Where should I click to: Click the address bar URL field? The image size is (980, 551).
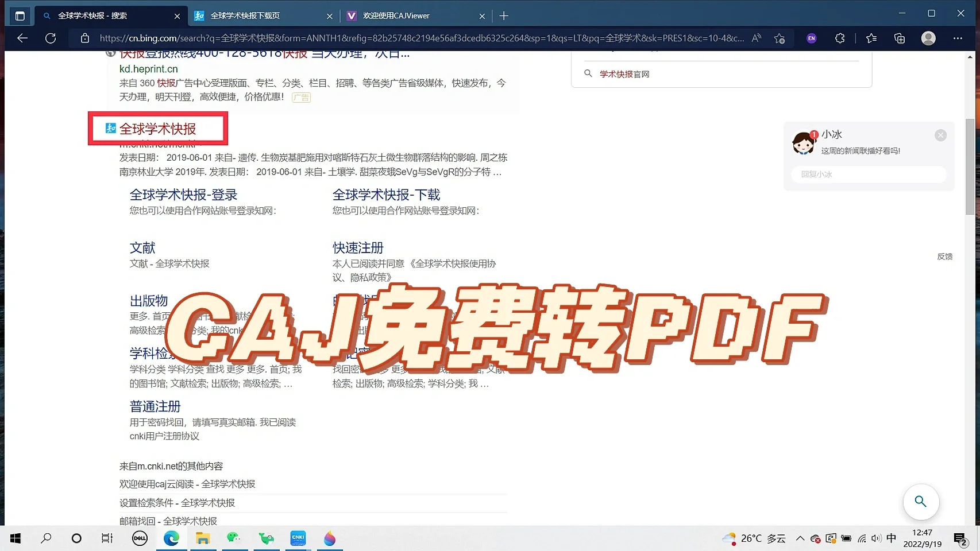pyautogui.click(x=421, y=38)
